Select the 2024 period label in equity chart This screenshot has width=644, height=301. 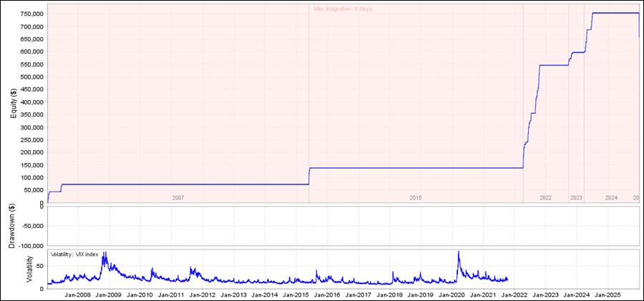point(611,197)
